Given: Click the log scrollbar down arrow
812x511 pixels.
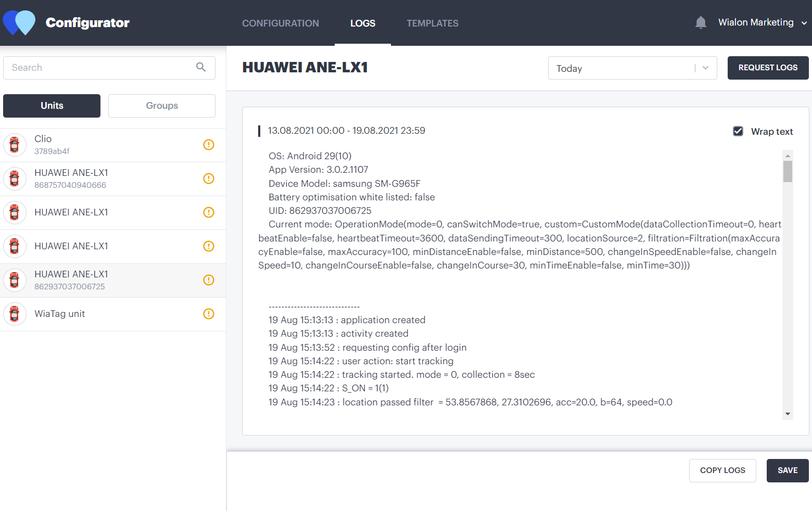Looking at the screenshot, I should [788, 414].
